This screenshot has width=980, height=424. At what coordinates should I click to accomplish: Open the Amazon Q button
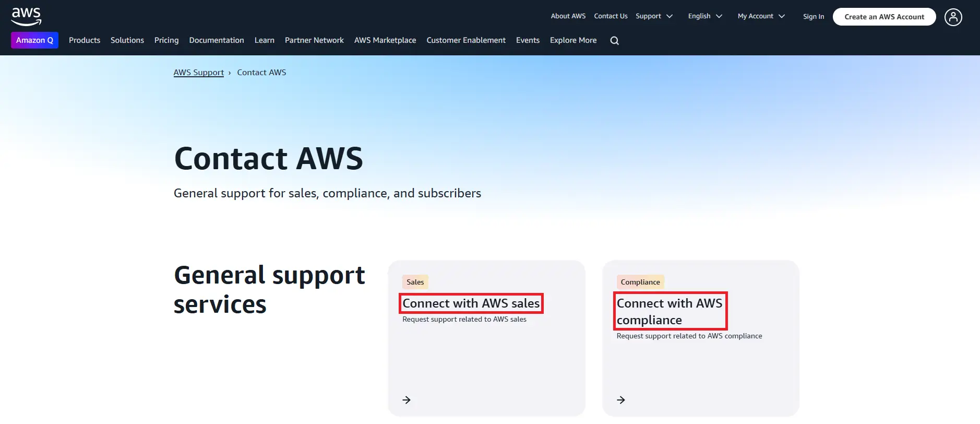click(x=34, y=40)
